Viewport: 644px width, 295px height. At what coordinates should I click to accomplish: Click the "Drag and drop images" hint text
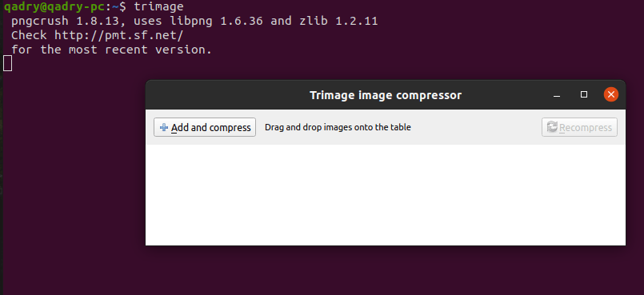point(338,127)
